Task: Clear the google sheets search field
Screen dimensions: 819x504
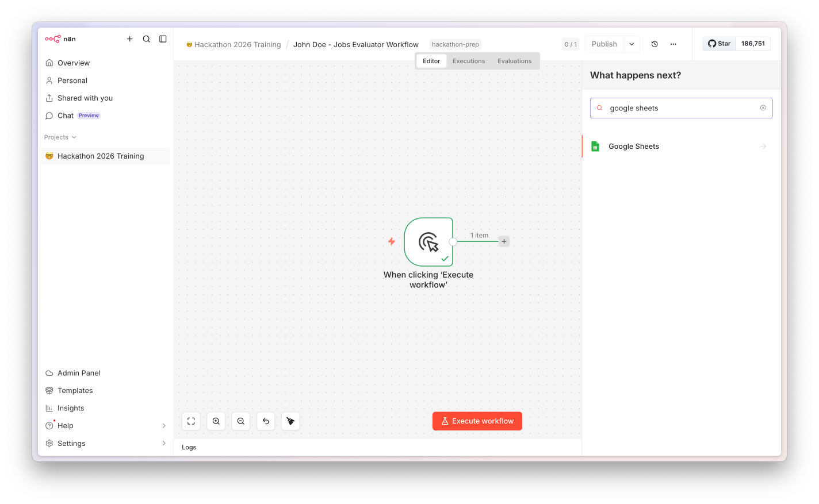Action: (x=763, y=108)
